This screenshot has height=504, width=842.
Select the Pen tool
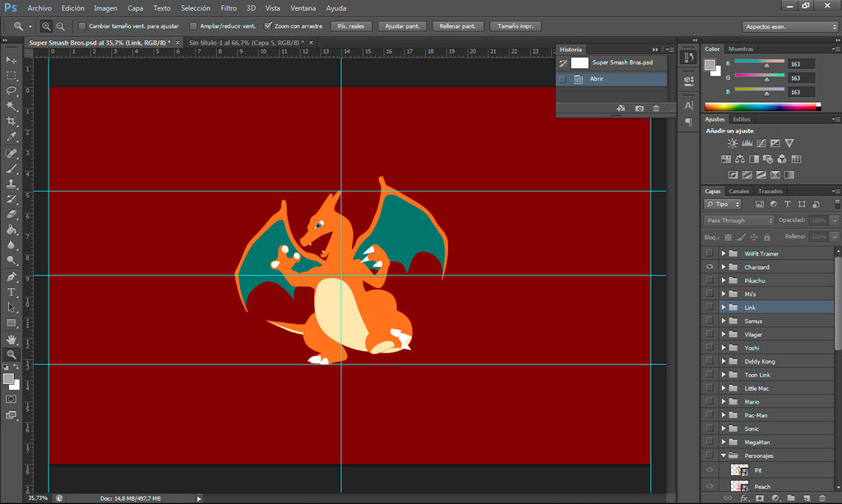click(11, 277)
